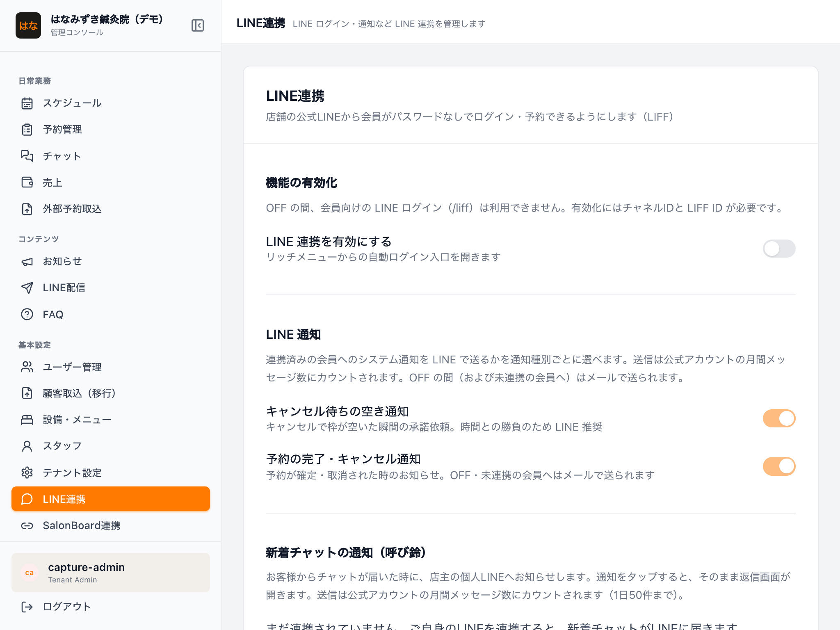Go to ユーザー管理 settings

[111, 367]
